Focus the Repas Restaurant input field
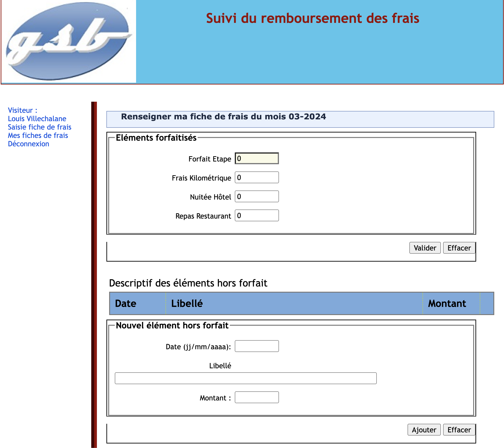The height and width of the screenshot is (448, 504). click(x=257, y=215)
